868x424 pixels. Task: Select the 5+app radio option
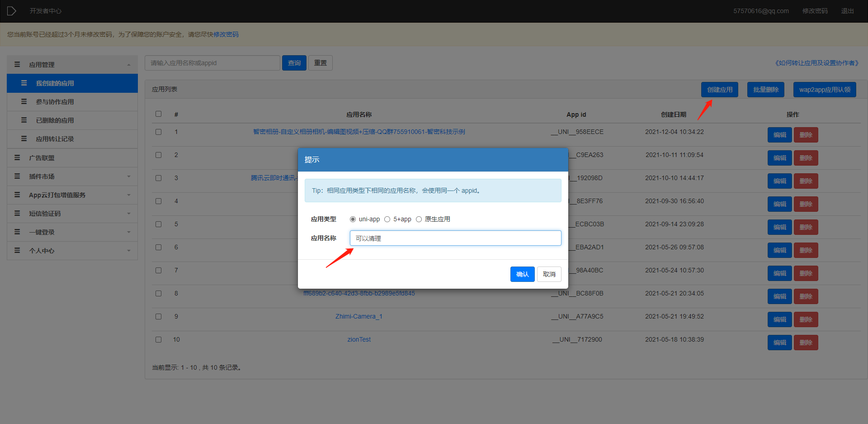387,219
